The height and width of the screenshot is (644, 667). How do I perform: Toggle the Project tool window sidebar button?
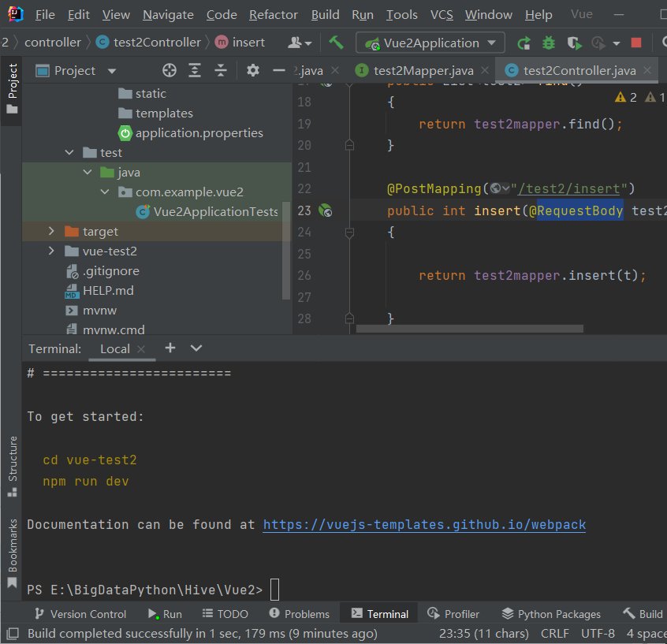coord(12,88)
